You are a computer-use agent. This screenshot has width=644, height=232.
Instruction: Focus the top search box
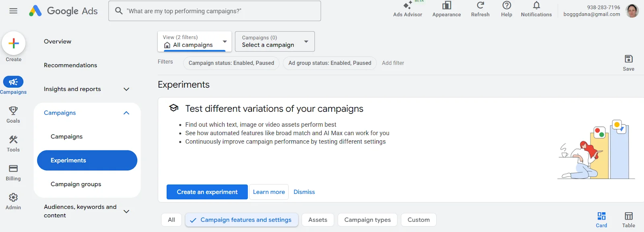click(215, 11)
